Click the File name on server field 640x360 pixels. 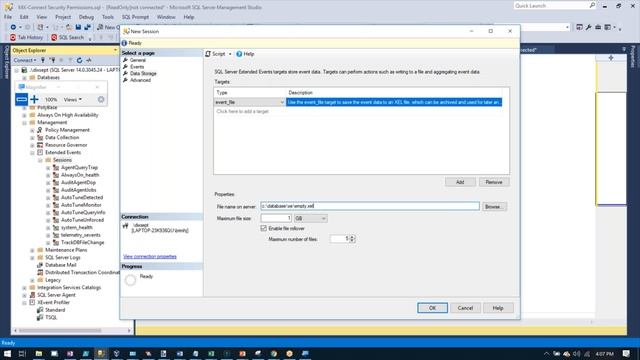(370, 206)
